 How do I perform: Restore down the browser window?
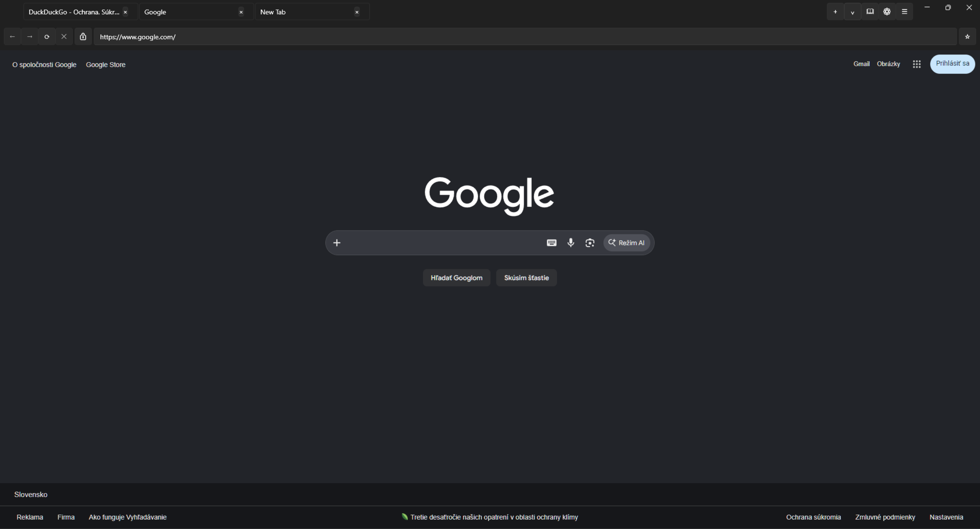[x=948, y=7]
